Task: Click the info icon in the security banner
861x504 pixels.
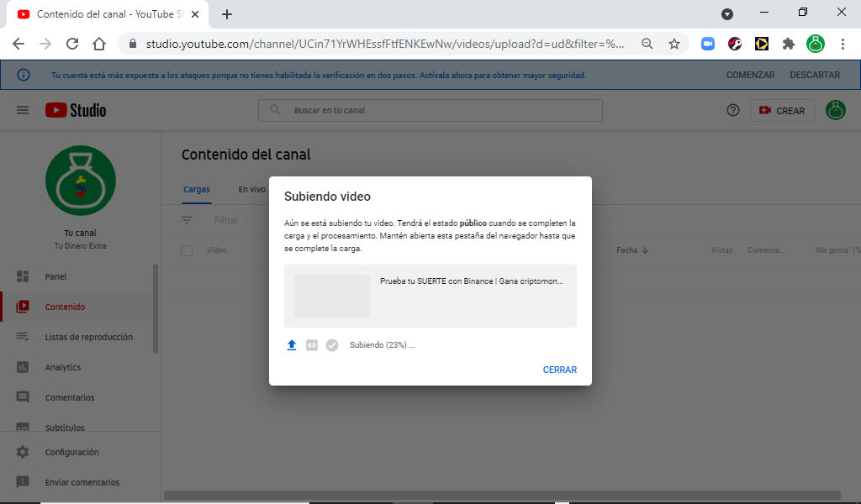Action: tap(24, 75)
